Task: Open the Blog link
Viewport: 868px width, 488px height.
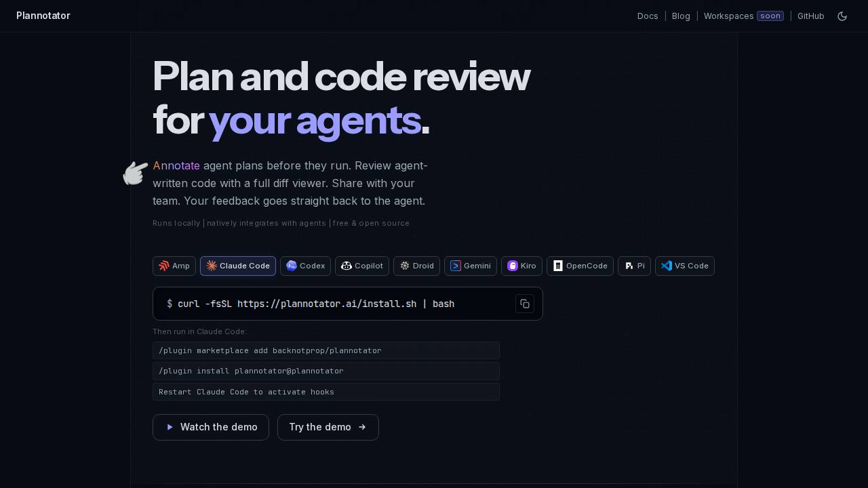Action: click(681, 16)
